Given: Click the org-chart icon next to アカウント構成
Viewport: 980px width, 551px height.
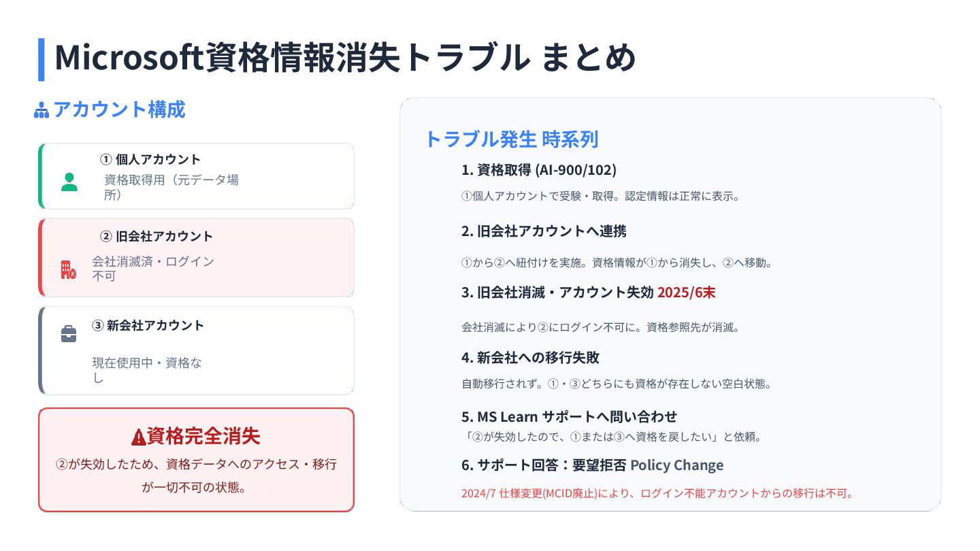Looking at the screenshot, I should (x=42, y=110).
